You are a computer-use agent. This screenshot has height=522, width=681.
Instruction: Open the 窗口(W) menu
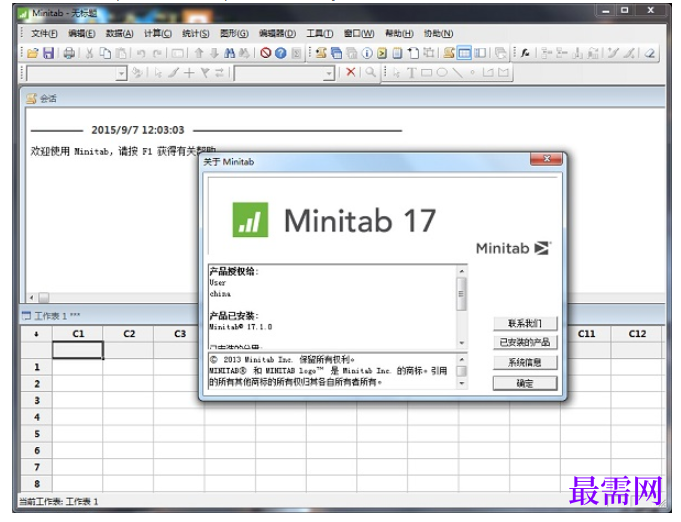(x=359, y=33)
